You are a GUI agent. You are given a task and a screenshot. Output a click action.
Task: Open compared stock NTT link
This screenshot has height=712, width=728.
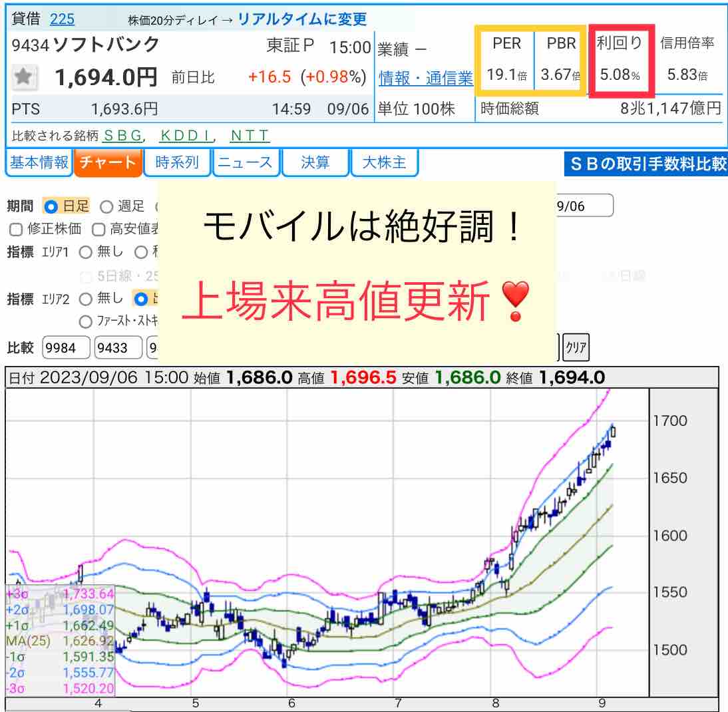click(250, 136)
